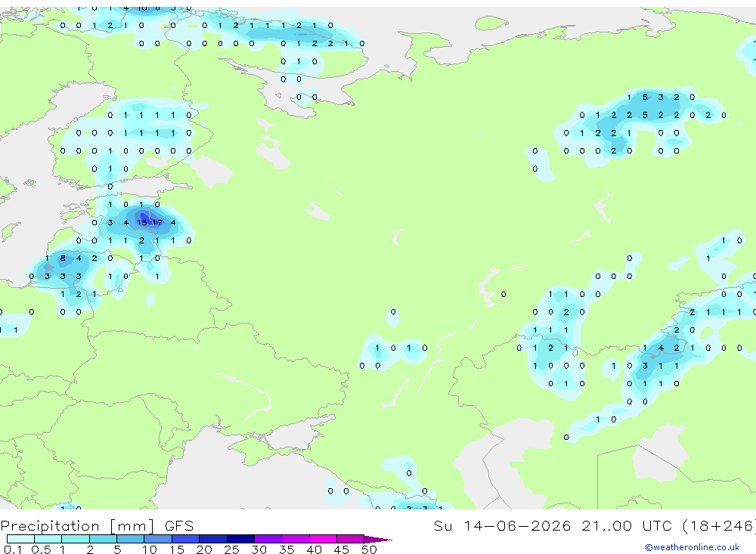The image size is (756, 554).
Task: Click the forecast date 'Su 14-06-2026 21..00 UTC'
Action: [553, 525]
